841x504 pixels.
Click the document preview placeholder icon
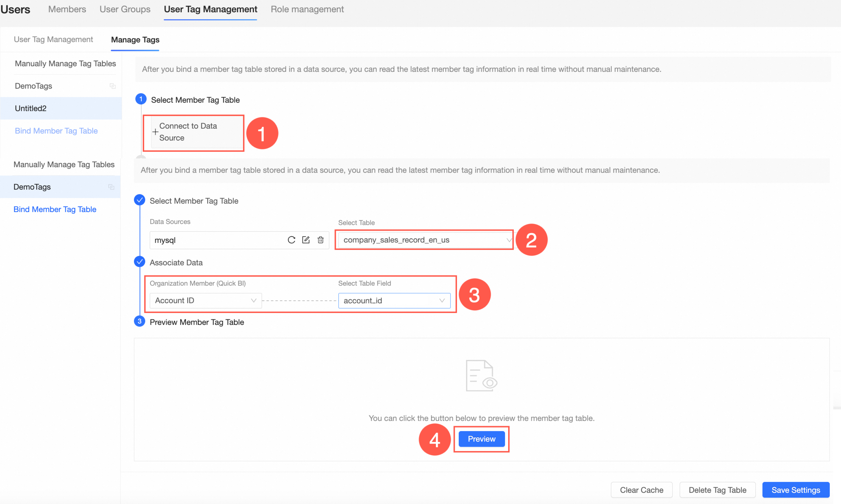(481, 376)
